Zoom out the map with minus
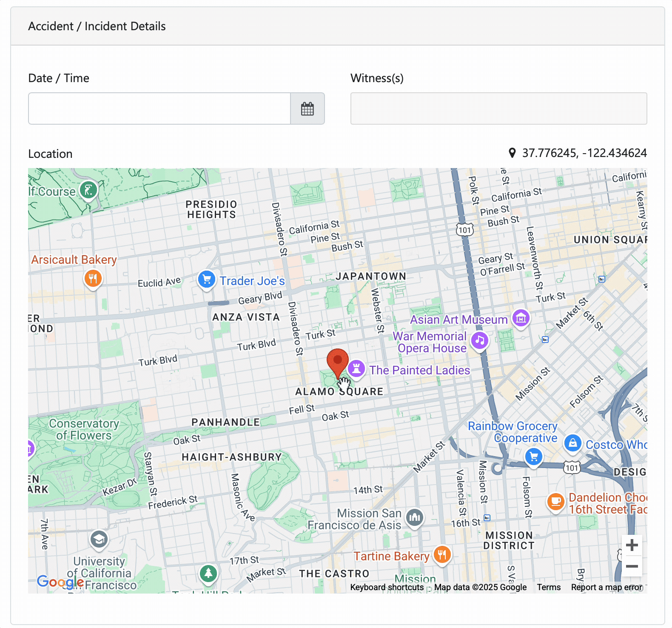Screen dimensions: 672x628 [632, 566]
